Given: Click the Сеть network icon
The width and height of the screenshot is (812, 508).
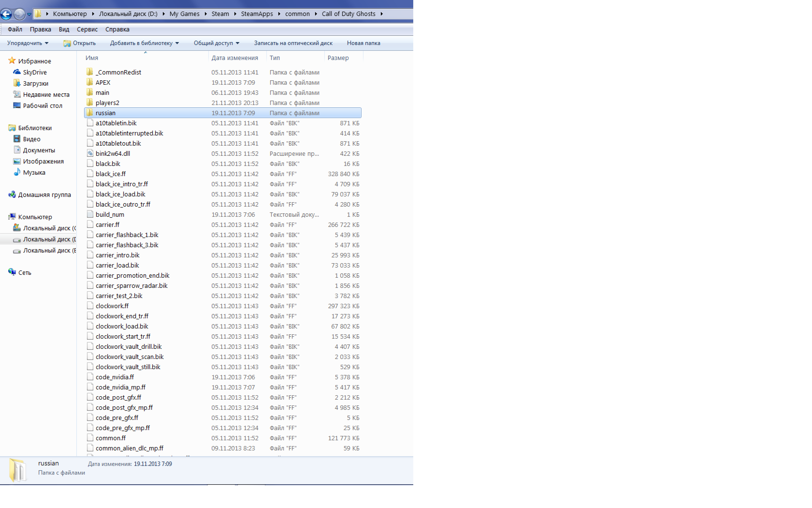Looking at the screenshot, I should [12, 272].
